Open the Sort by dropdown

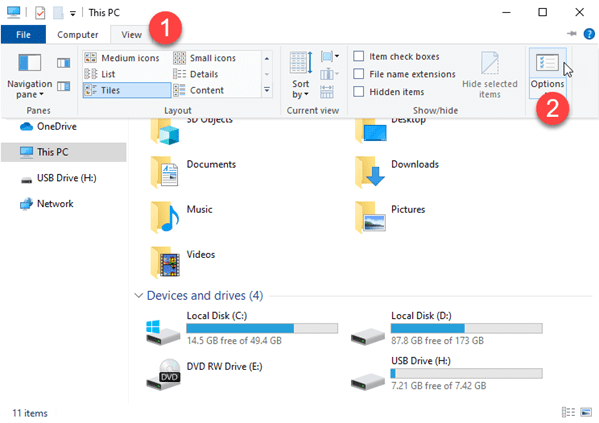pyautogui.click(x=301, y=75)
